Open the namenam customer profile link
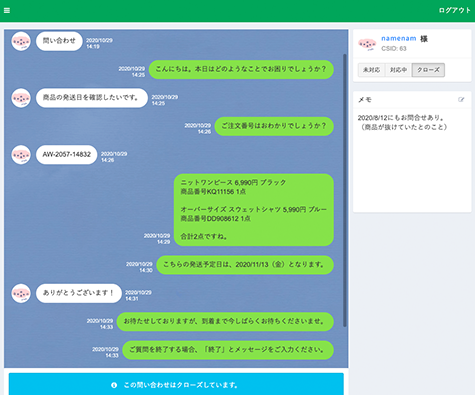Viewport: 475px width, 395px height. coord(399,38)
